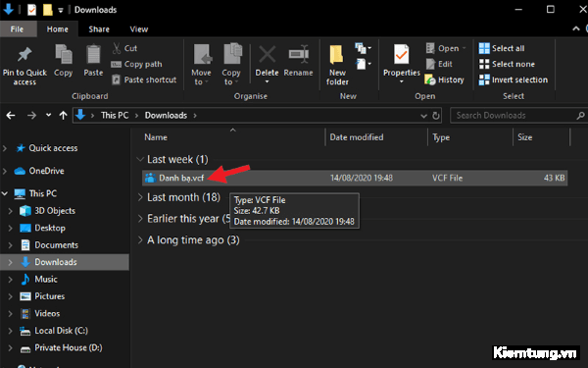
Task: Open the Copy to menu
Action: click(x=231, y=65)
